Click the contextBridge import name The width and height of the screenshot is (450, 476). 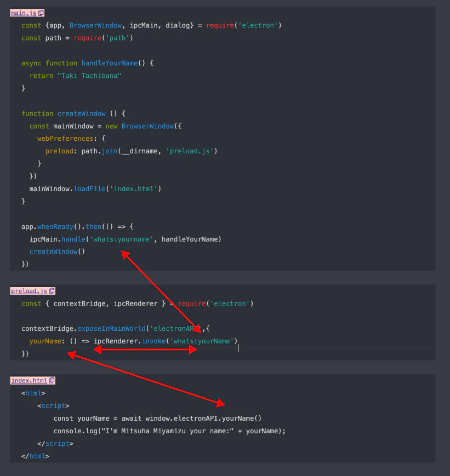(79, 303)
